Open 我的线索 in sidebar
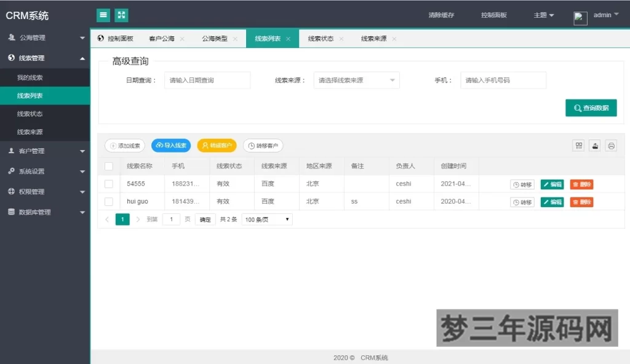Screen dimensions: 630x364 coord(45,77)
